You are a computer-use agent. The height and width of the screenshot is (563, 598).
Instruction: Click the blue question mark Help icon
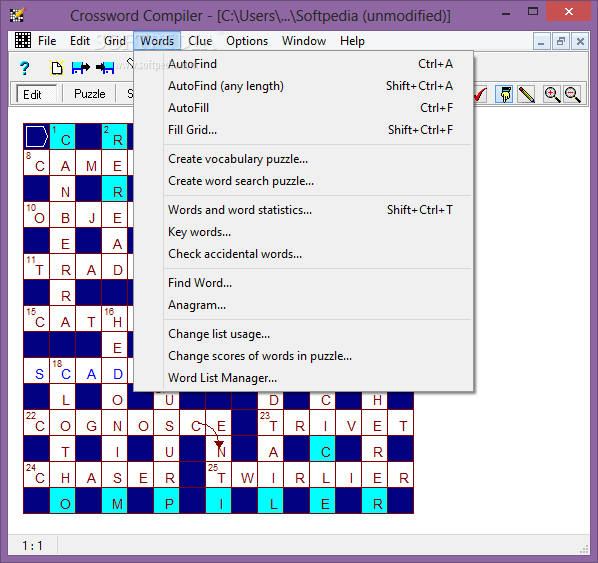click(x=24, y=68)
